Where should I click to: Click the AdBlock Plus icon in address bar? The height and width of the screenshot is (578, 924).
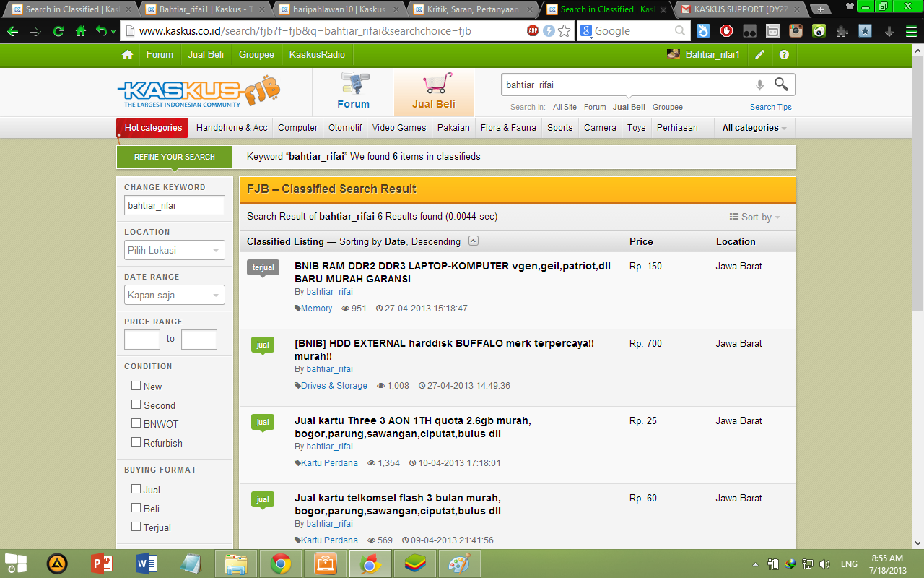533,31
